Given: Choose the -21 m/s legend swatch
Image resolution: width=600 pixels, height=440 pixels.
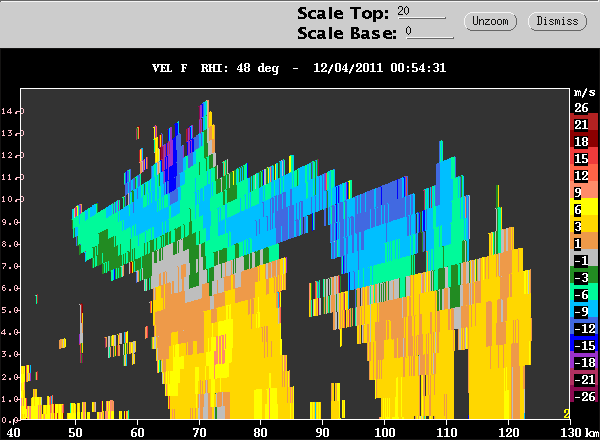Looking at the screenshot, I should 580,379.
